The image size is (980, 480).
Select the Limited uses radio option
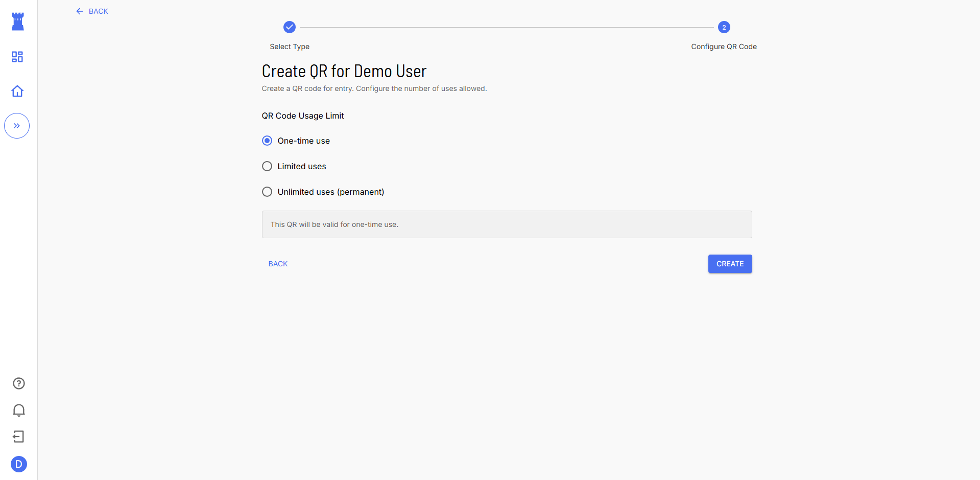click(x=267, y=166)
